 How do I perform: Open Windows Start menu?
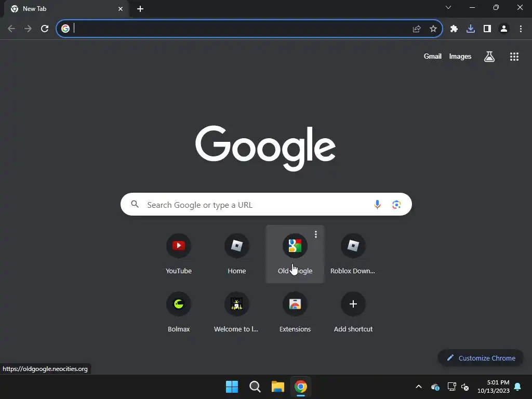tap(232, 387)
